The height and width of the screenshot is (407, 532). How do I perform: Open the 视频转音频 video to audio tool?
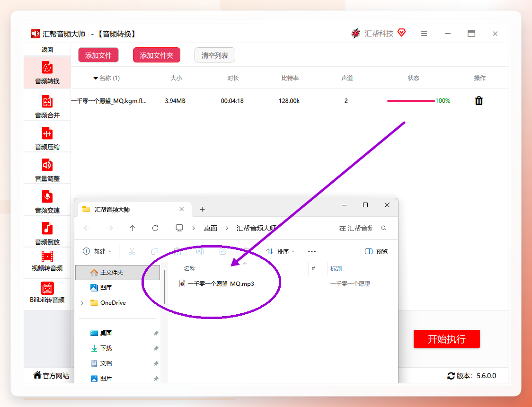click(x=47, y=261)
